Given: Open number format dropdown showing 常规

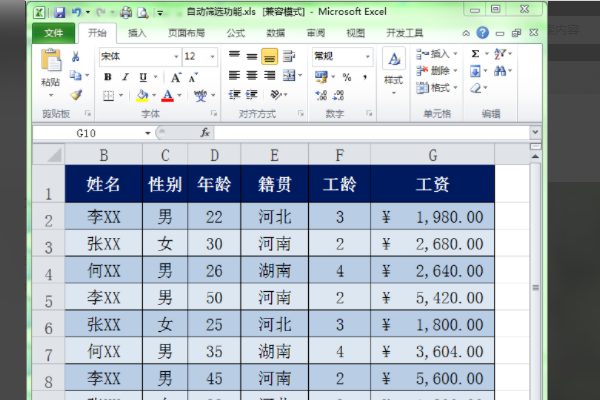Looking at the screenshot, I should 367,57.
